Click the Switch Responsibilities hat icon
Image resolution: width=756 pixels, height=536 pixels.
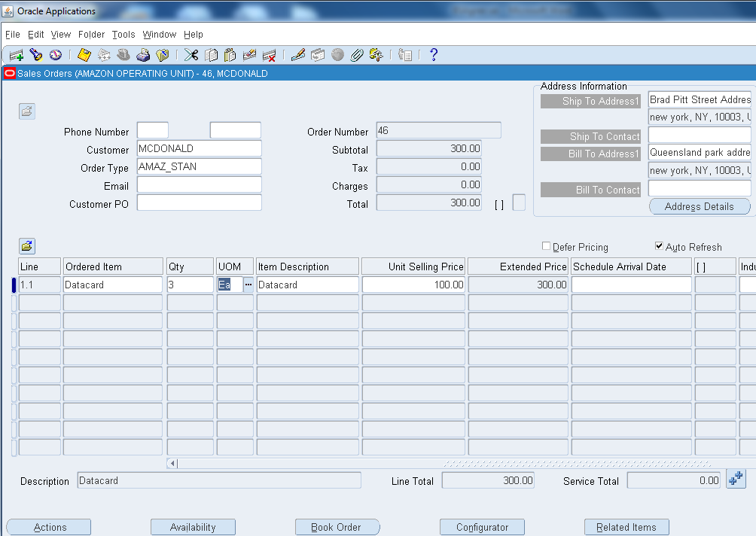[x=123, y=55]
